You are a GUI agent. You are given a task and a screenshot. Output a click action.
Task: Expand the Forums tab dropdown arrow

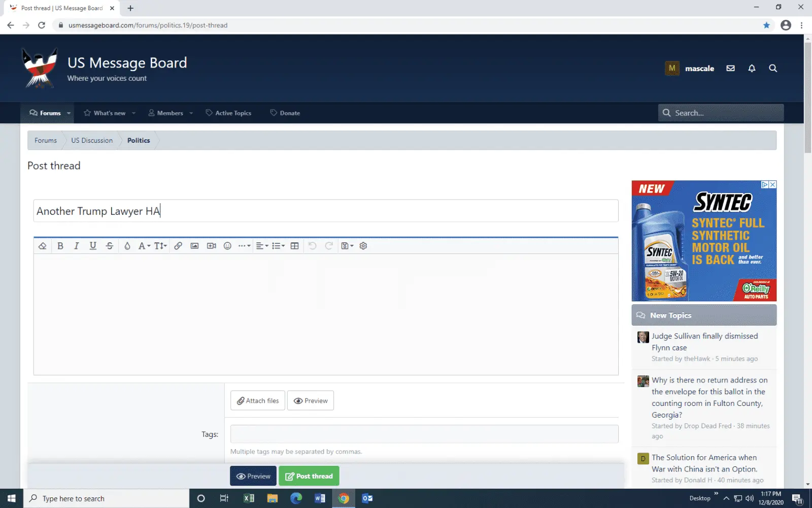coord(69,113)
